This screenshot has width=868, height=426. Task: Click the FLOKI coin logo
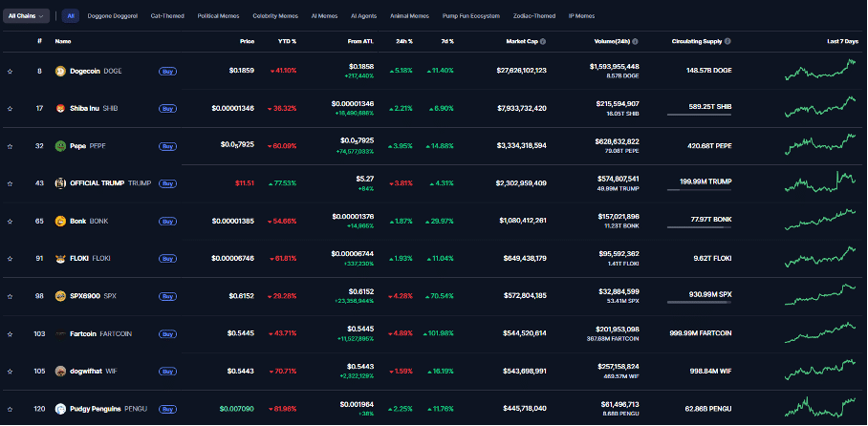pyautogui.click(x=60, y=258)
